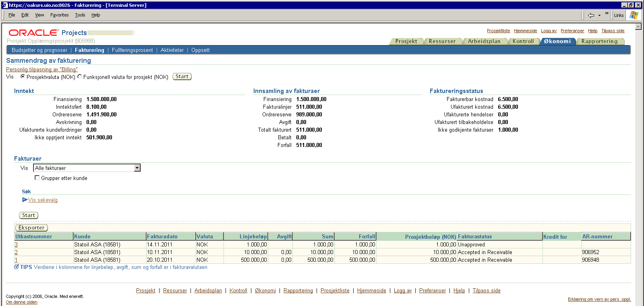Image resolution: width=644 pixels, height=306 pixels.
Task: Open the top Preferanser link
Action: [572, 31]
